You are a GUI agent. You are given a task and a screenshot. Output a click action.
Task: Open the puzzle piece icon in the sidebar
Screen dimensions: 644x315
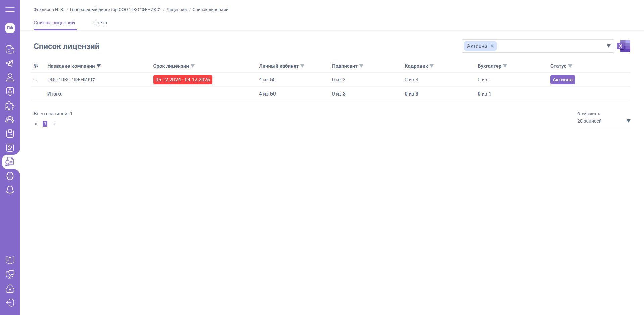10,106
